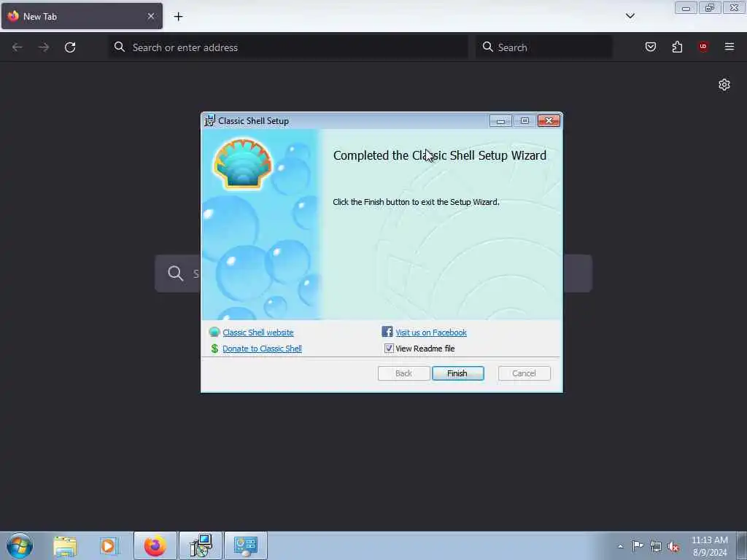Reload the page with the Firefox refresh icon
The image size is (747, 560).
[x=70, y=47]
